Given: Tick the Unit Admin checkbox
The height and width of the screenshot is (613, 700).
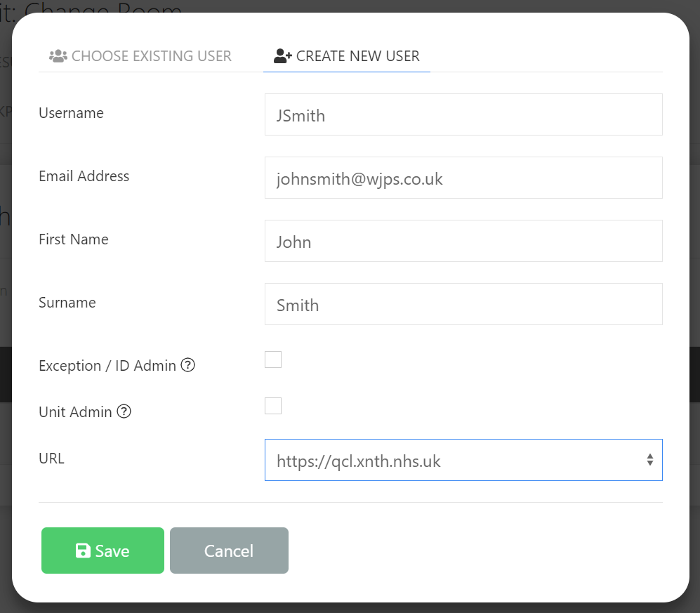Looking at the screenshot, I should [x=273, y=406].
